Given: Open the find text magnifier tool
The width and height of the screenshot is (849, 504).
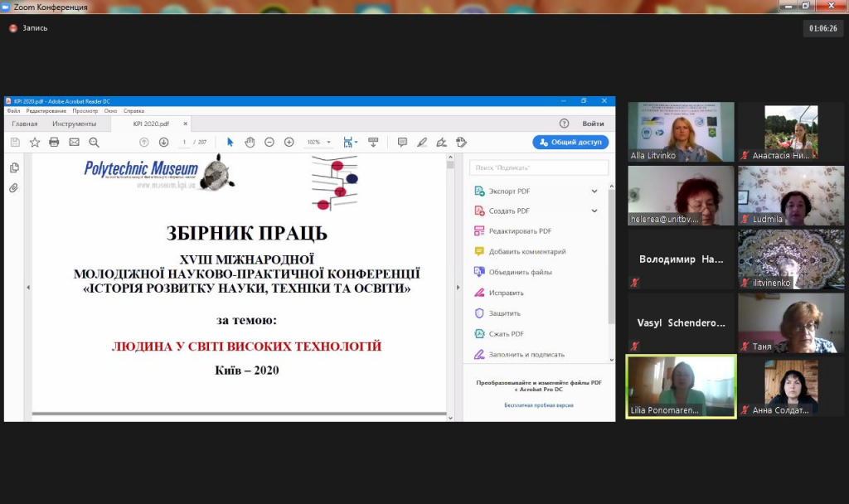Looking at the screenshot, I should [95, 143].
